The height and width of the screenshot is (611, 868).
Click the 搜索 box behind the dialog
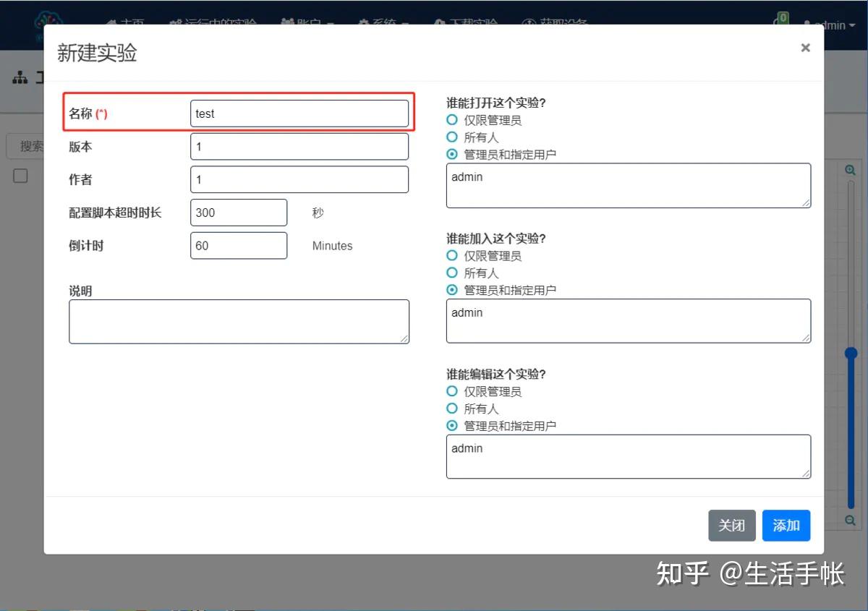click(25, 146)
